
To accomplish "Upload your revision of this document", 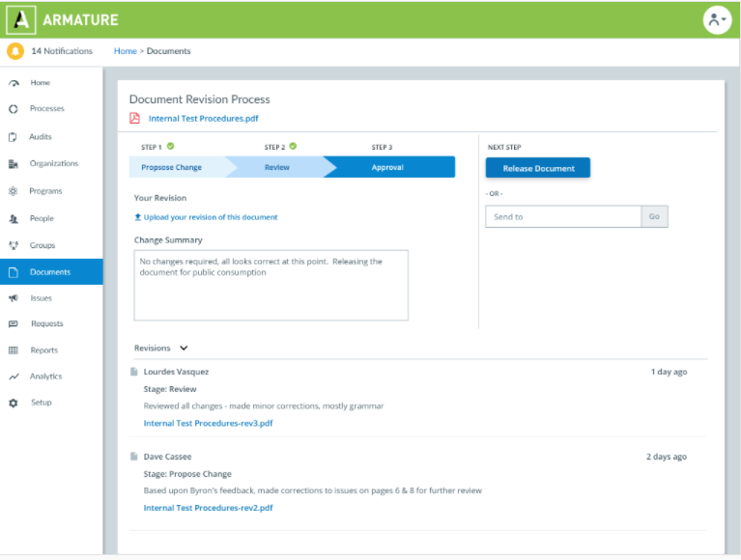I will pyautogui.click(x=211, y=217).
